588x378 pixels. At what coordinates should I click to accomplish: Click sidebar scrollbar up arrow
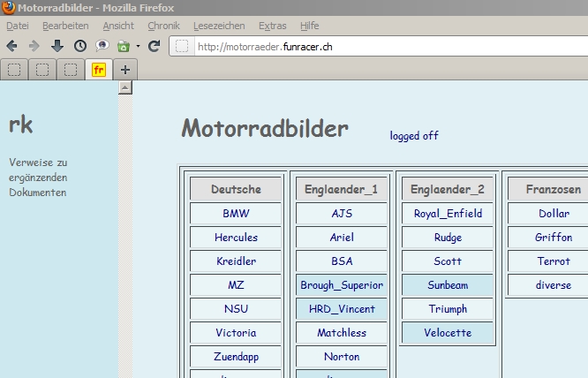coord(125,87)
